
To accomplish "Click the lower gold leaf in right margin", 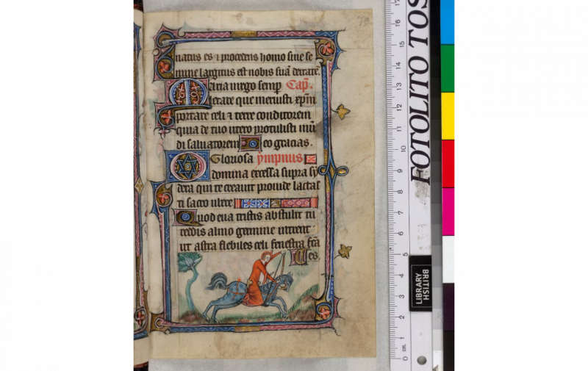I will [x=343, y=252].
